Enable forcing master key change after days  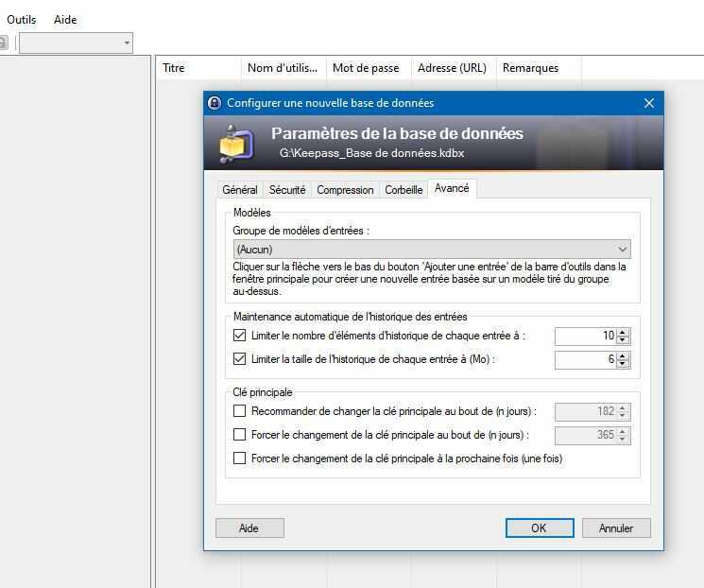click(x=240, y=434)
